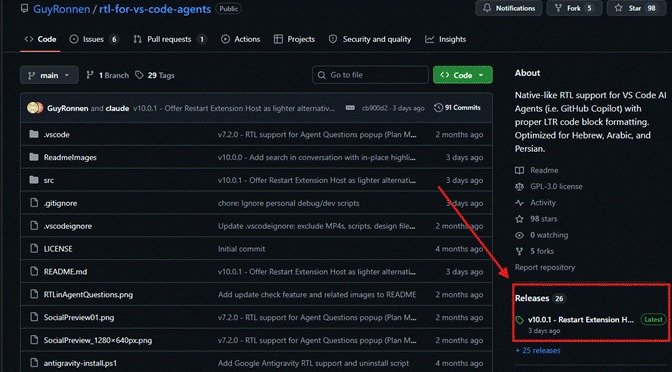The image size is (672, 372).
Task: View the 1 Branch link
Action: [x=108, y=75]
